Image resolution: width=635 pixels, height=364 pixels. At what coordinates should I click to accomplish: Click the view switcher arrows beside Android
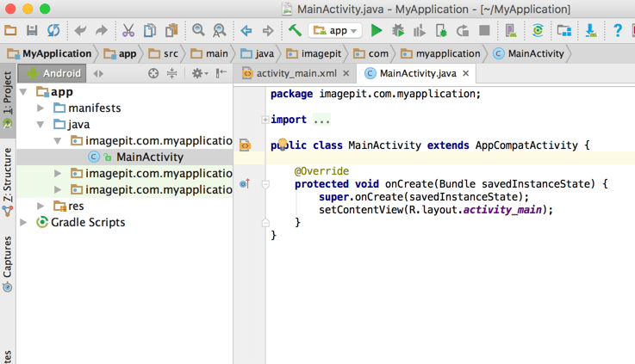(98, 73)
